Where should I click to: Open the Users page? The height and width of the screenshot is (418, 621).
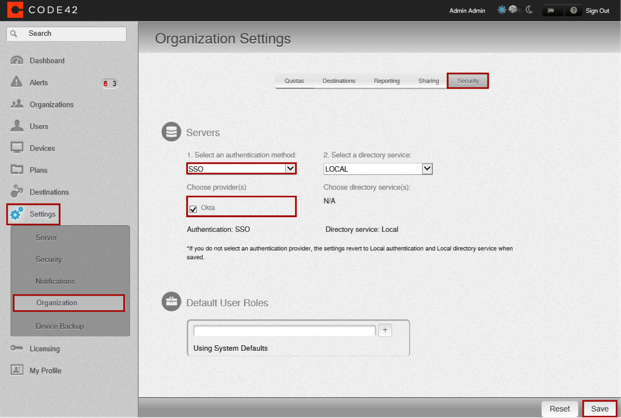pyautogui.click(x=38, y=127)
